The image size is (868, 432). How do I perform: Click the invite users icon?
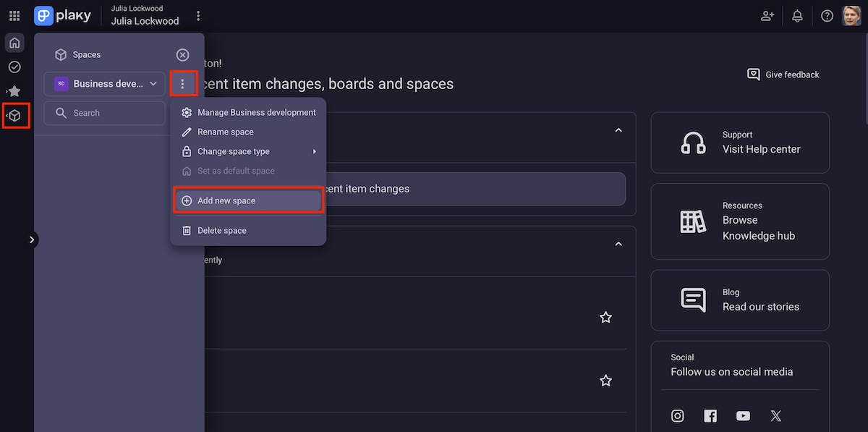point(767,16)
